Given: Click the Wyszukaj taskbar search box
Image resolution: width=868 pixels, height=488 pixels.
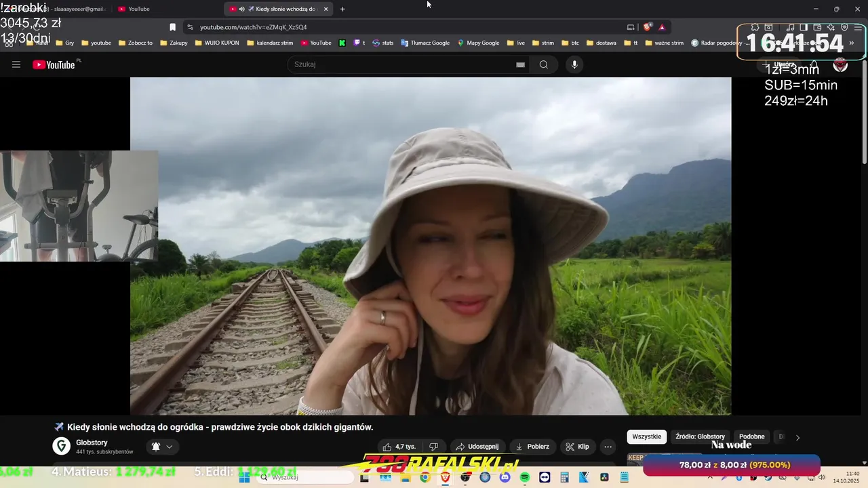Looking at the screenshot, I should (304, 477).
